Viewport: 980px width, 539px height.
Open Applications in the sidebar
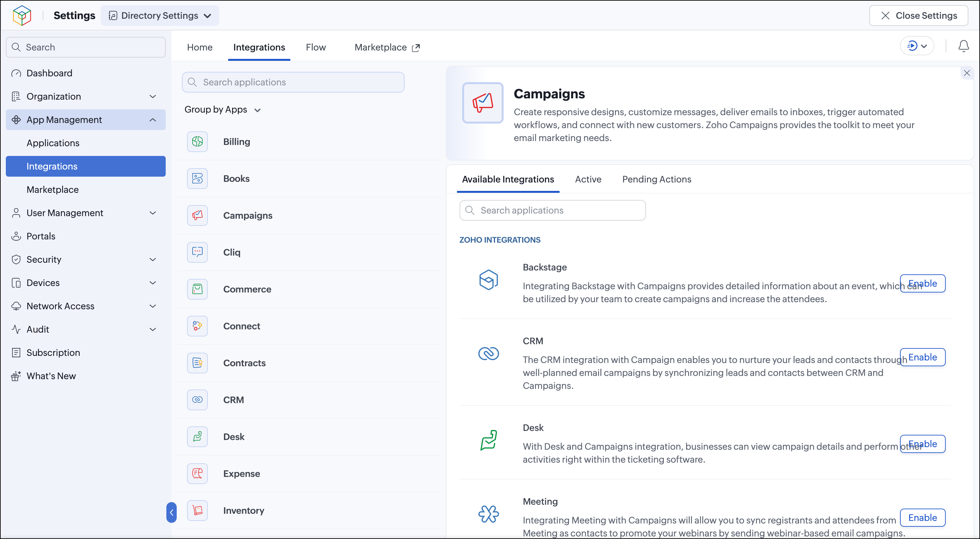point(86,143)
